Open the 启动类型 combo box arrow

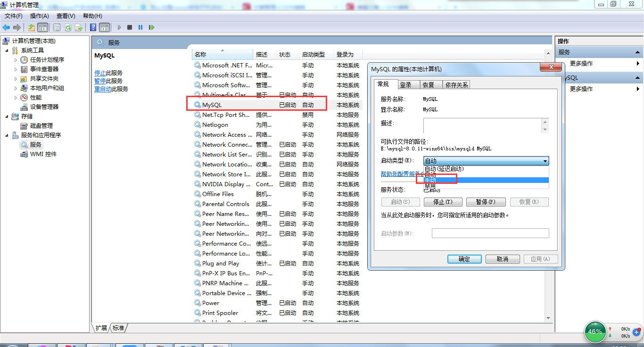click(x=545, y=161)
